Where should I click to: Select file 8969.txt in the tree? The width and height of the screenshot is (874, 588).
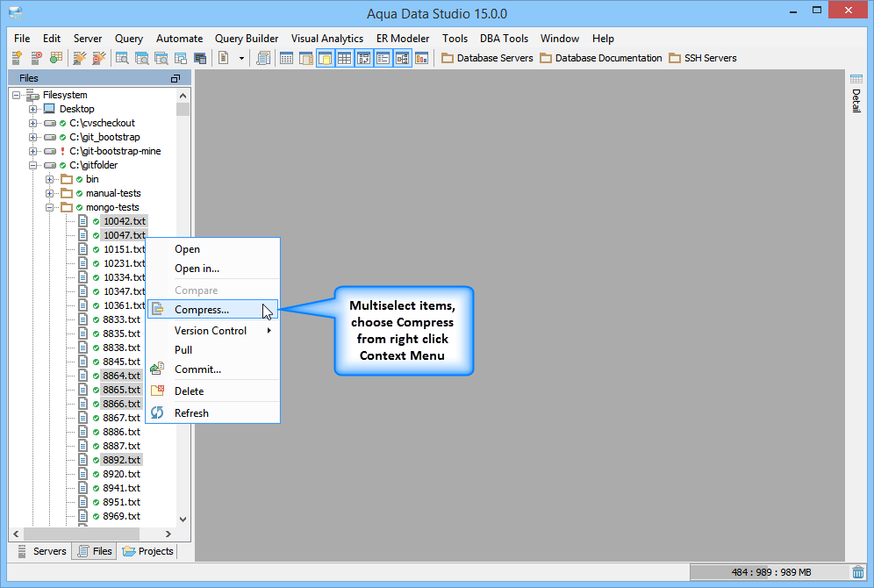[x=121, y=516]
